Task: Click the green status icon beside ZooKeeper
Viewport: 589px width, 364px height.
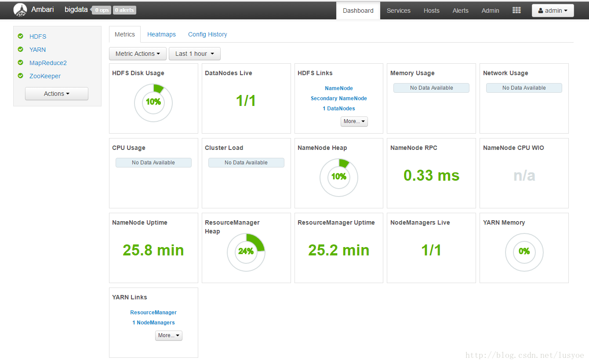Action: pos(20,76)
